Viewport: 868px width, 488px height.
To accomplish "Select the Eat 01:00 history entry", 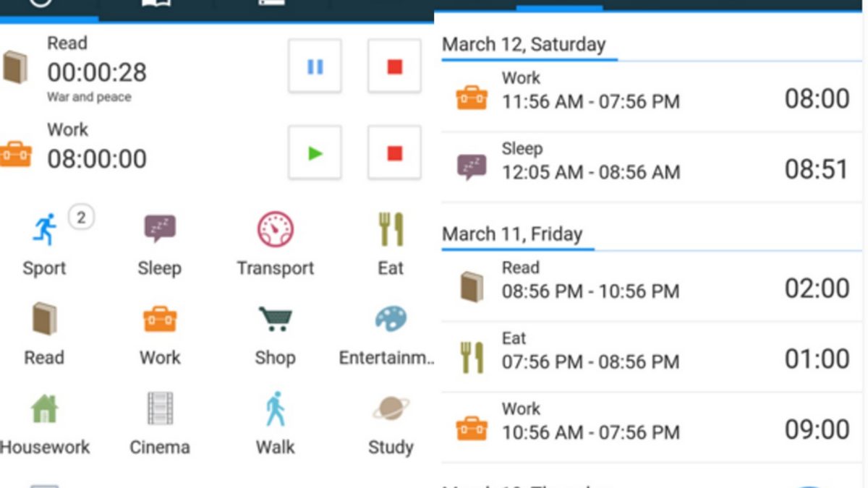I will pyautogui.click(x=651, y=357).
